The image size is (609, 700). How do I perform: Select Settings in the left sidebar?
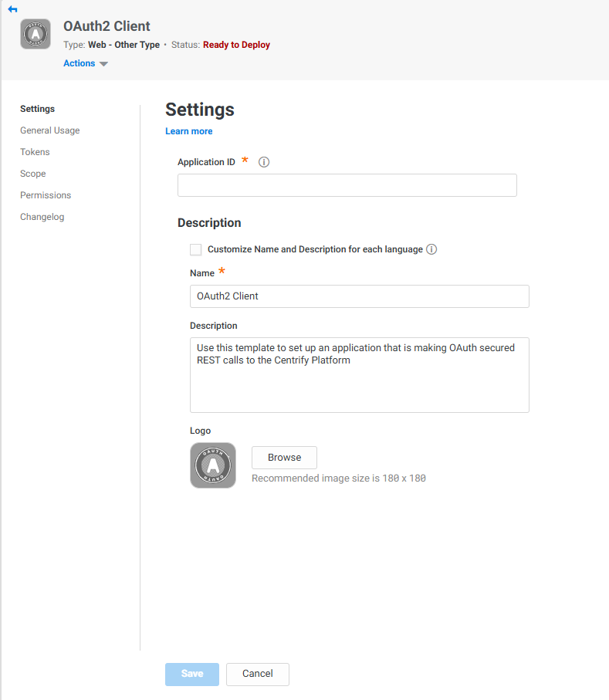(37, 109)
